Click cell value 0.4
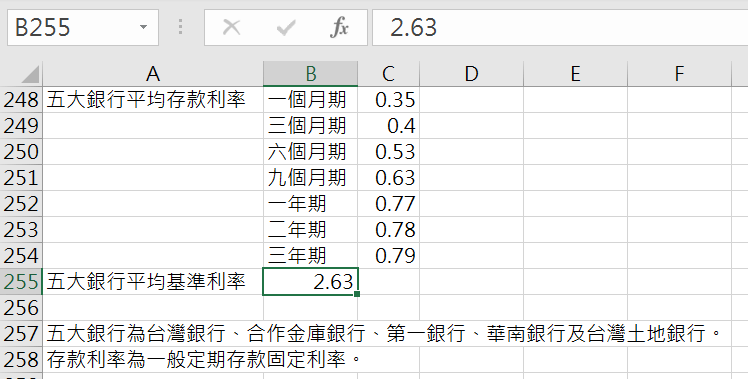748x379 pixels. coord(388,126)
